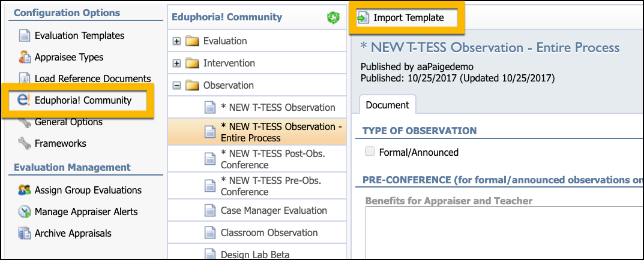Image resolution: width=644 pixels, height=260 pixels.
Task: Click the Intervention folder label
Action: 229,64
